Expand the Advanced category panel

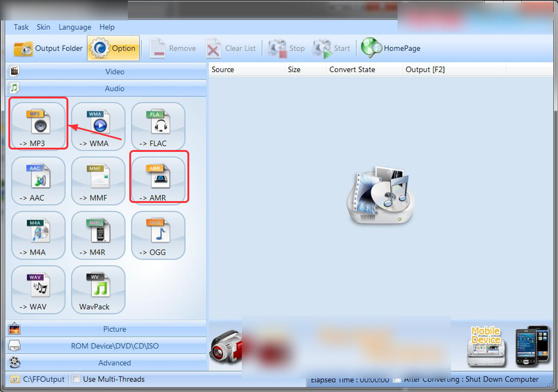[106, 363]
